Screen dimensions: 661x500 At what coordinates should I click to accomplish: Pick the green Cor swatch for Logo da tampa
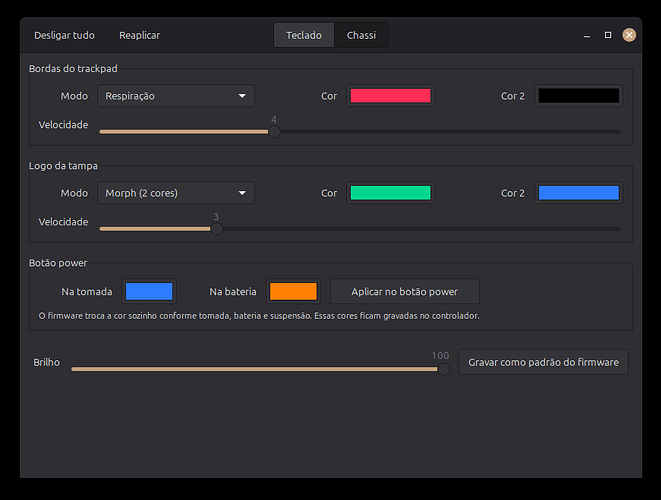390,193
